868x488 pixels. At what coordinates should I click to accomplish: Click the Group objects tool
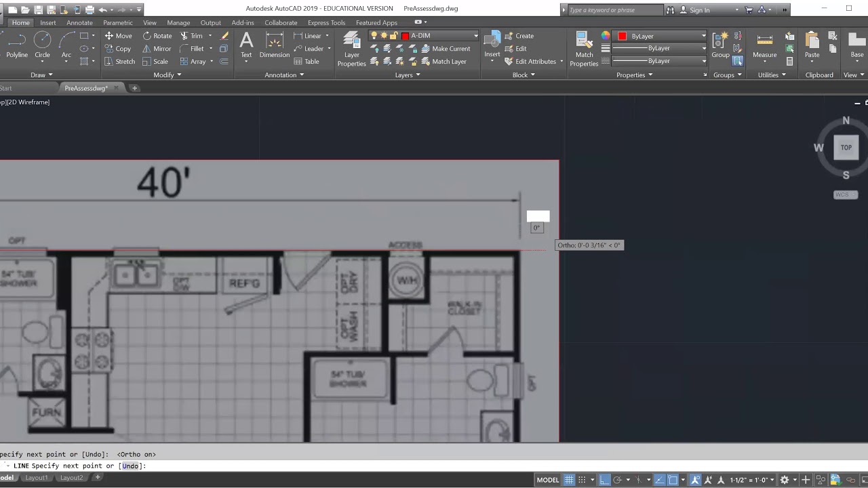click(x=720, y=45)
